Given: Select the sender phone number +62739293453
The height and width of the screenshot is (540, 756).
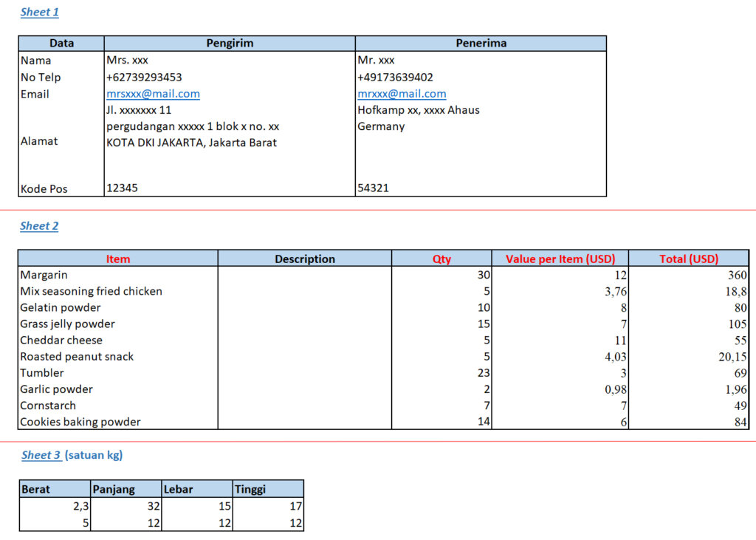Looking at the screenshot, I should pos(144,77).
